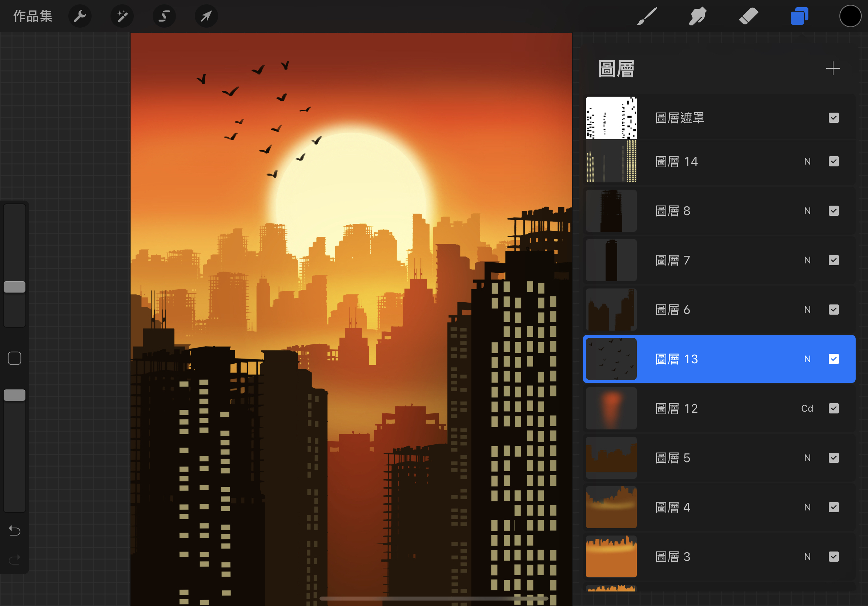Image resolution: width=868 pixels, height=606 pixels.
Task: Open blend mode N of 圖層 8
Action: click(x=807, y=211)
